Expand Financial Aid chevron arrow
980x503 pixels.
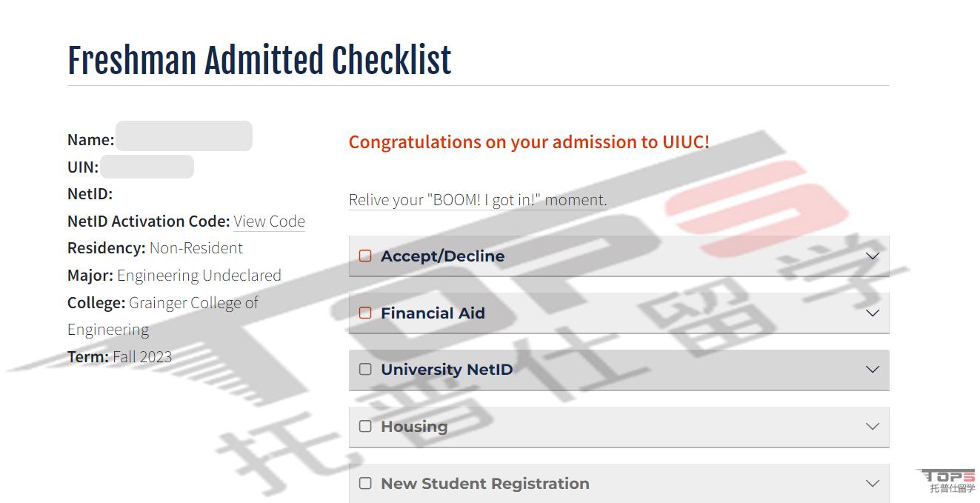873,313
